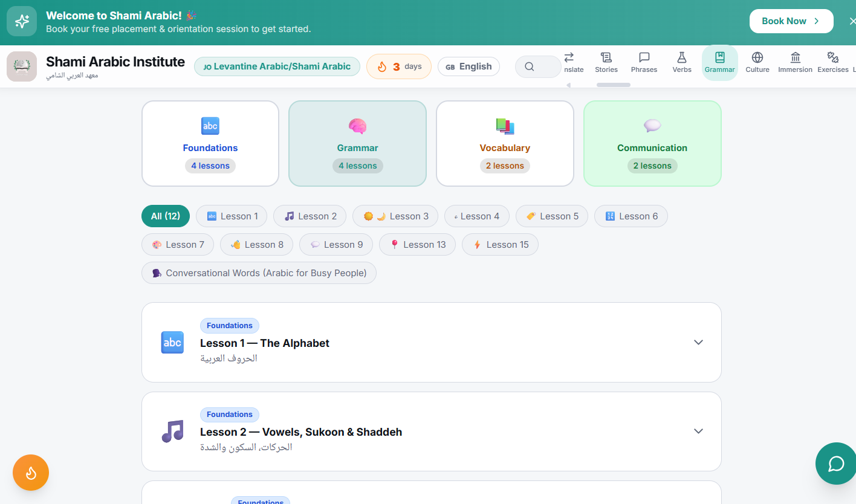Filter by Lesson 7 chip

[178, 245]
